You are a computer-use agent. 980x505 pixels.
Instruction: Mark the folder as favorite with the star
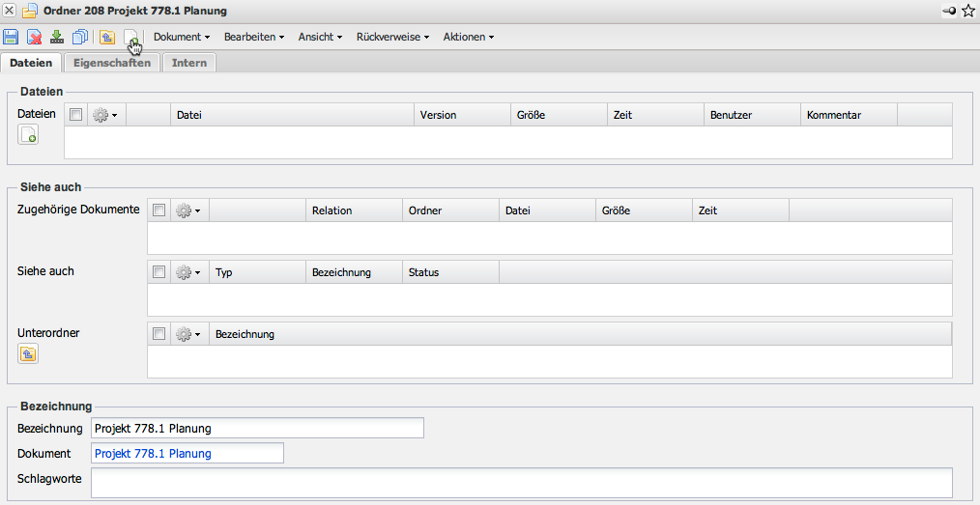[968, 11]
